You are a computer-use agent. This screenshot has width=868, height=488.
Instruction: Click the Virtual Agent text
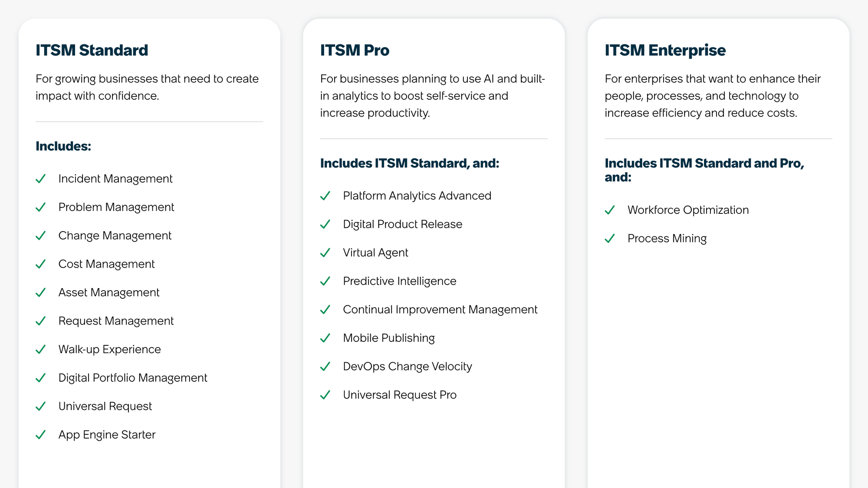tap(376, 253)
